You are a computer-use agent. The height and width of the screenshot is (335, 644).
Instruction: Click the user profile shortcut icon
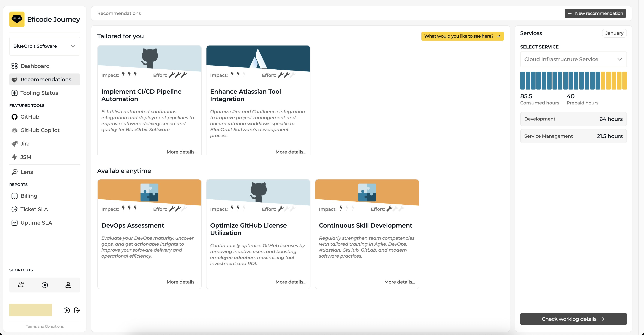(x=68, y=285)
